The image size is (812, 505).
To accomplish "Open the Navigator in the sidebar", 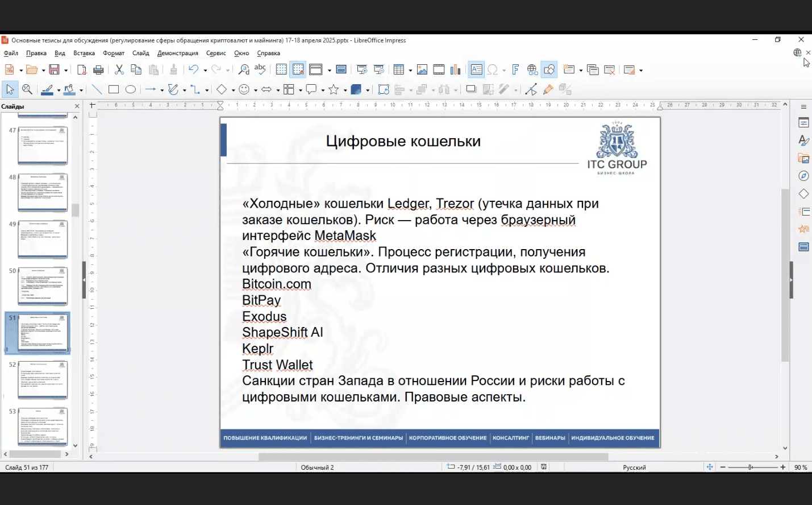I will coord(803,176).
